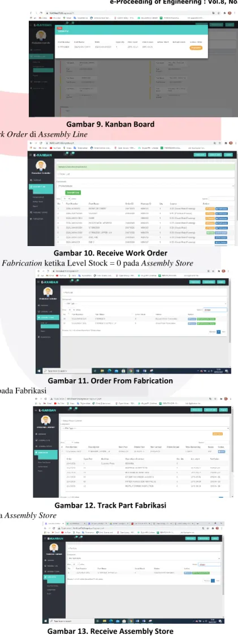Click the green action button in the Gambar 13 row
238x644 pixels.
click(202, 572)
